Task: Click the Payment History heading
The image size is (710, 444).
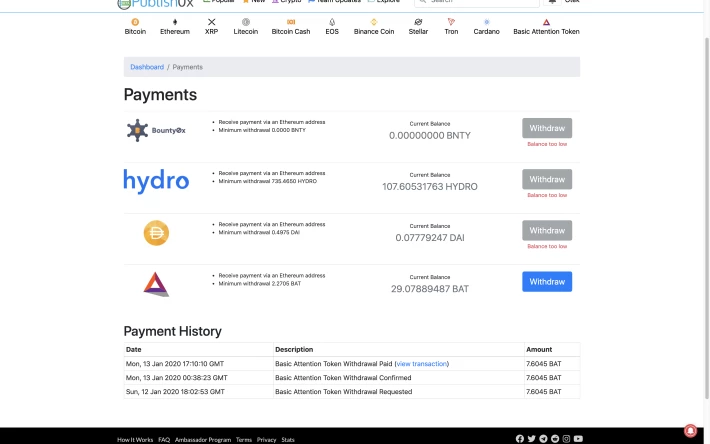Action: 173,331
